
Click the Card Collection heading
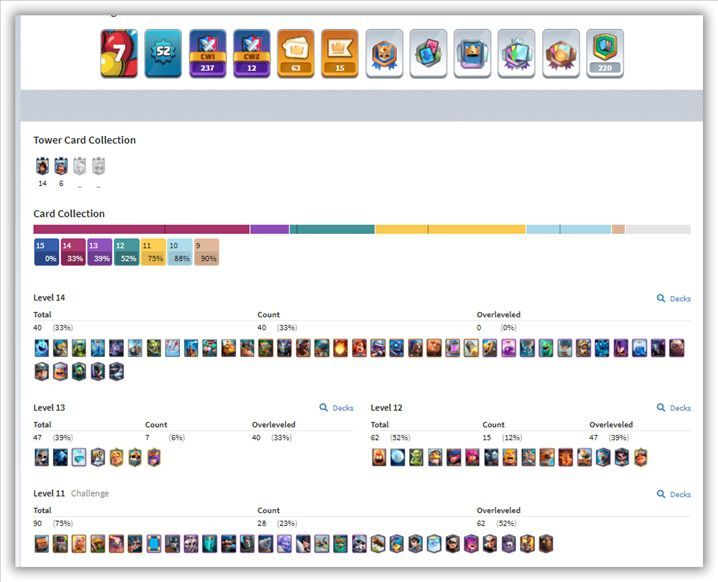click(69, 213)
